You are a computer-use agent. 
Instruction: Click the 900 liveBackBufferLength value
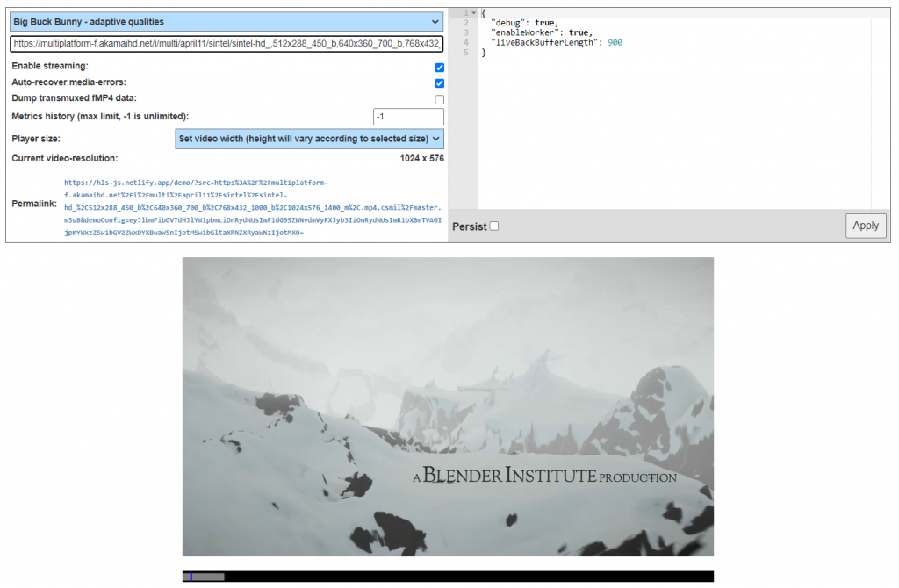(615, 43)
